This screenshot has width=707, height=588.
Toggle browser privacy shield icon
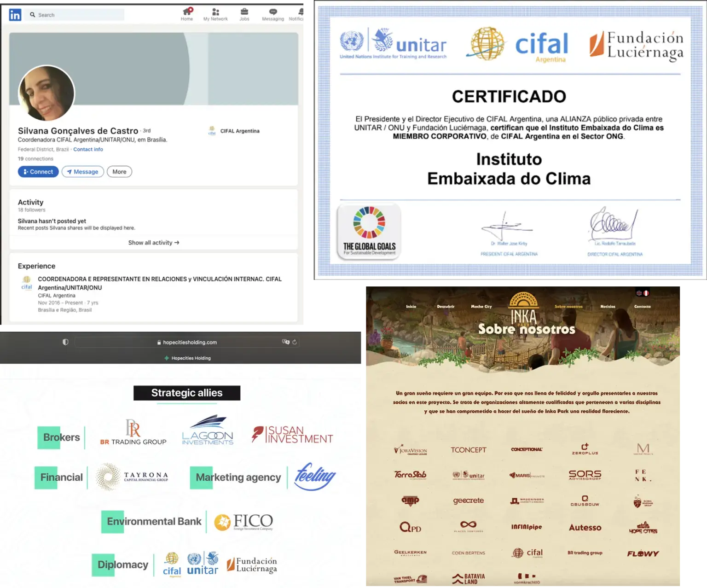click(x=65, y=342)
